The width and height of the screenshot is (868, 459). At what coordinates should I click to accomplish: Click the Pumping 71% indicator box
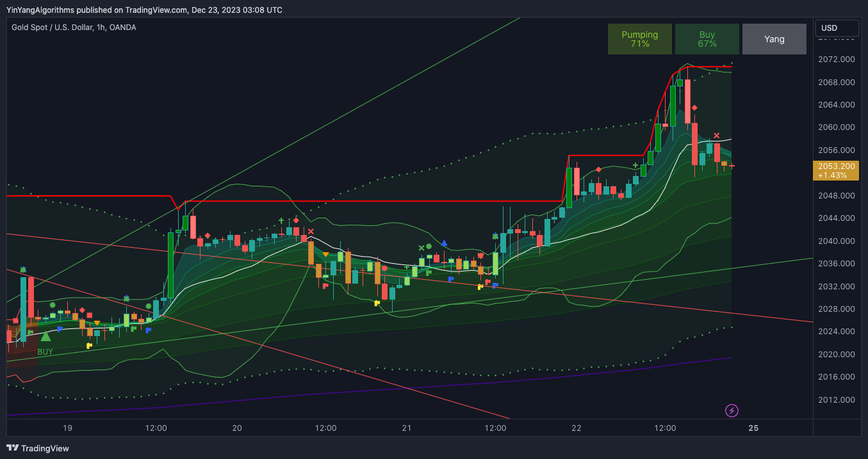click(639, 39)
